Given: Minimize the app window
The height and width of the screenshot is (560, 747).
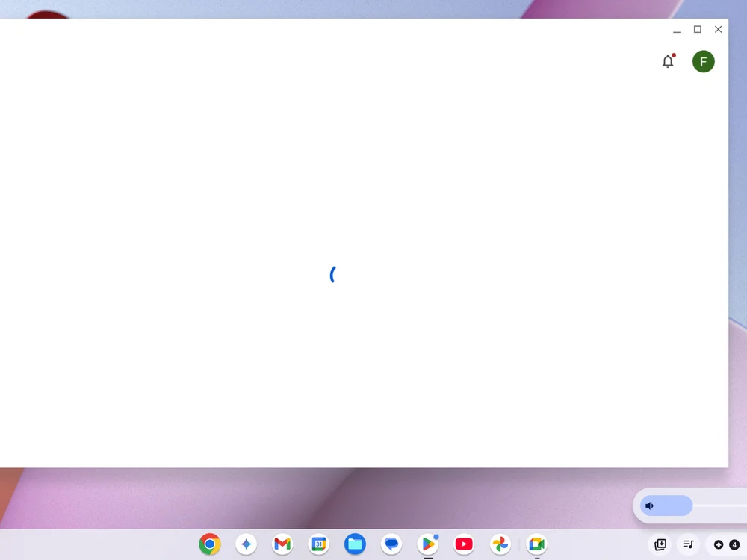Looking at the screenshot, I should pos(677,30).
